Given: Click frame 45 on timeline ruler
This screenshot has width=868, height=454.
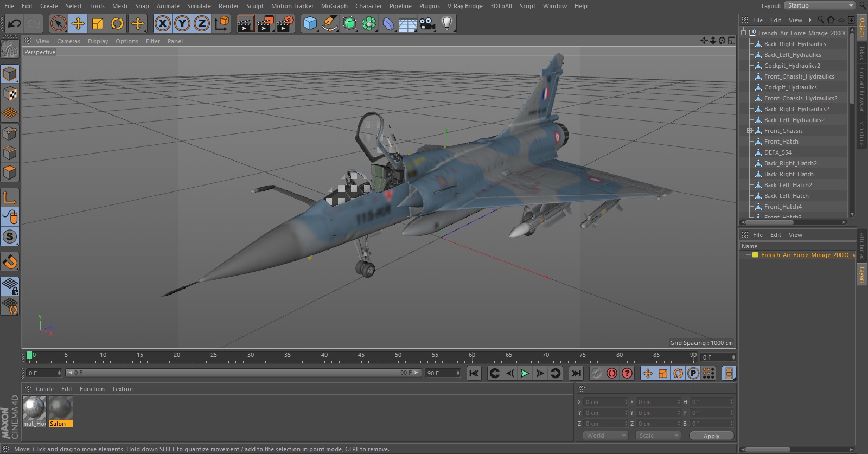Looking at the screenshot, I should click(361, 356).
